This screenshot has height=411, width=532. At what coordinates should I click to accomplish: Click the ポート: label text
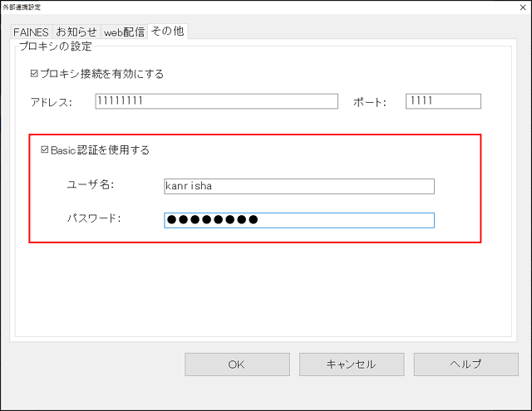371,102
